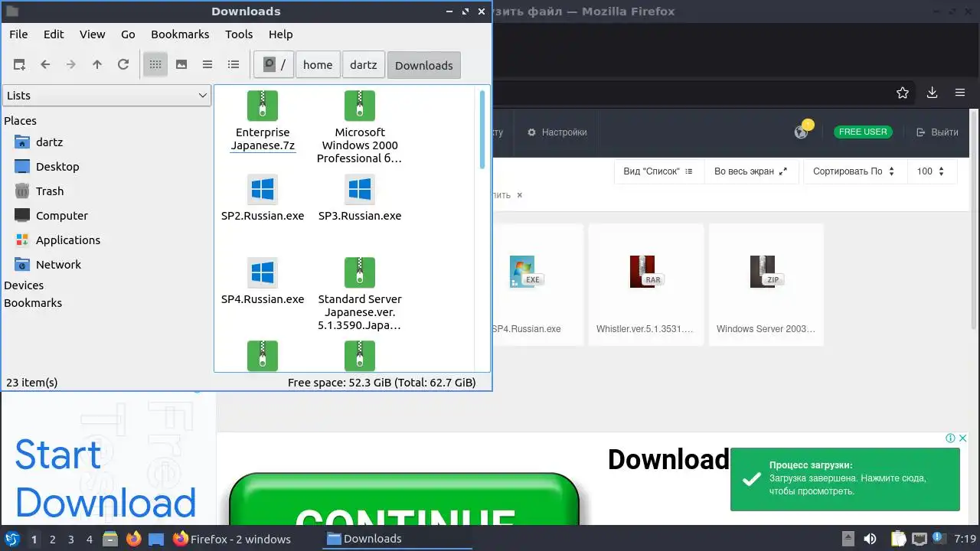This screenshot has width=980, height=551.
Task: Open a new tab with the toolbar icon
Action: tap(19, 65)
